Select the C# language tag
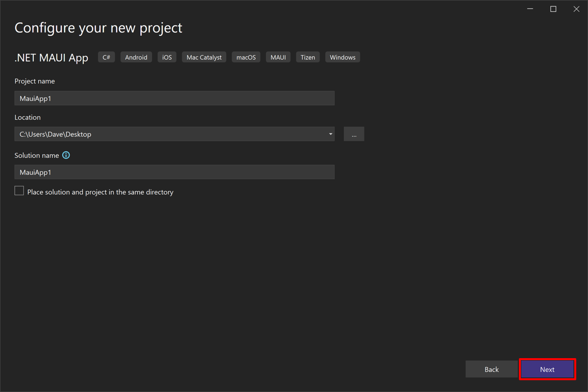 [x=106, y=57]
